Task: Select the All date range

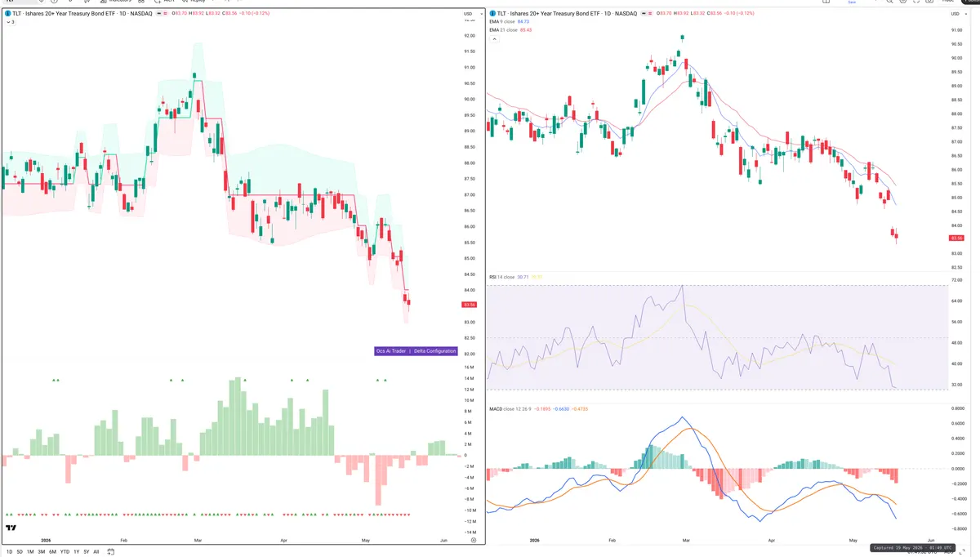Action: pos(96,551)
